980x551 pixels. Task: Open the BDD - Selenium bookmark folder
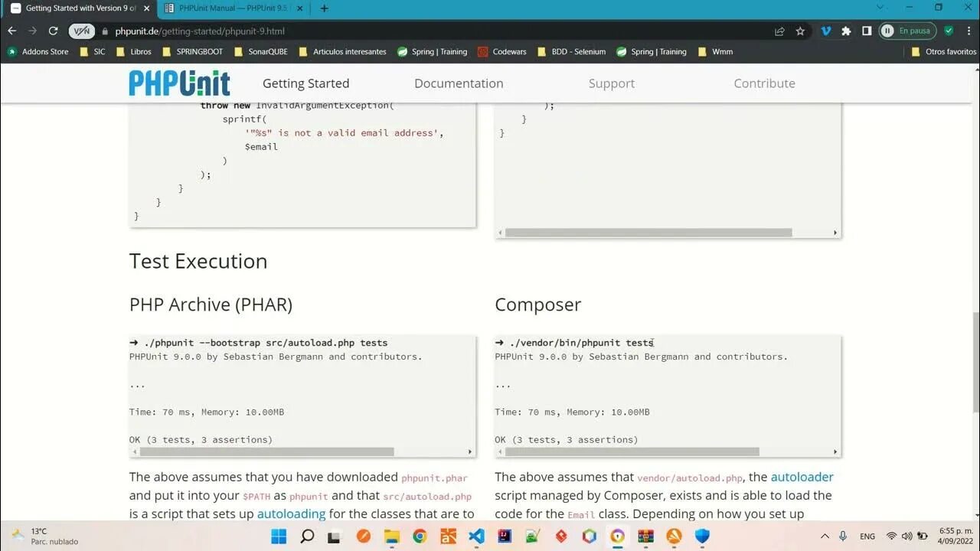[571, 52]
